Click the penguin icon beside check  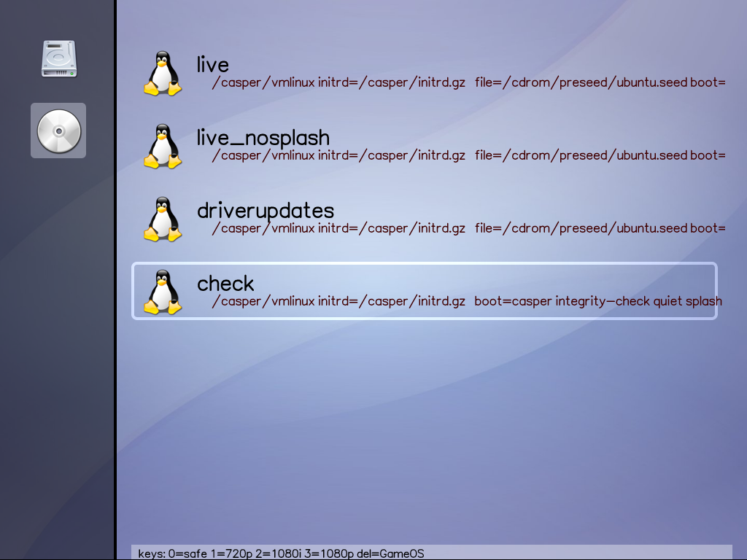click(x=162, y=292)
